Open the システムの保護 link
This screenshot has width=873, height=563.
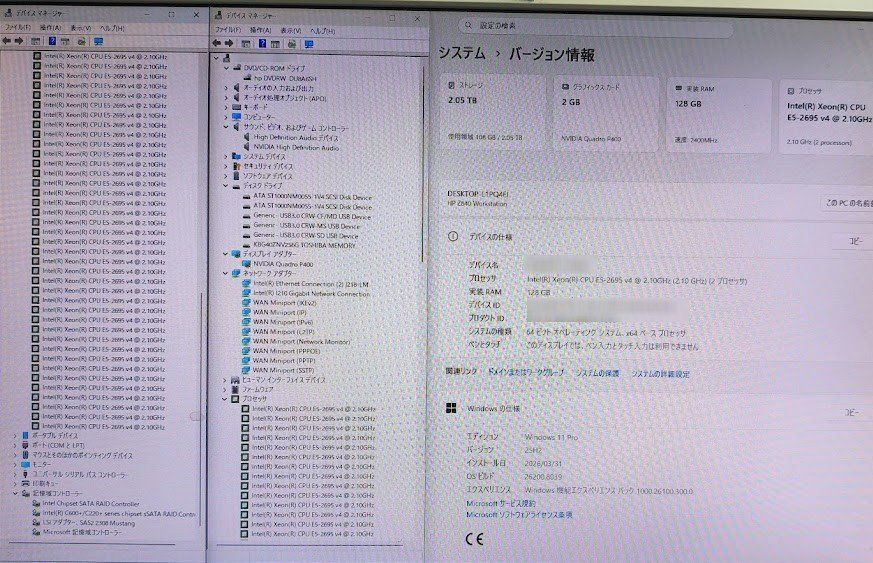click(x=597, y=373)
